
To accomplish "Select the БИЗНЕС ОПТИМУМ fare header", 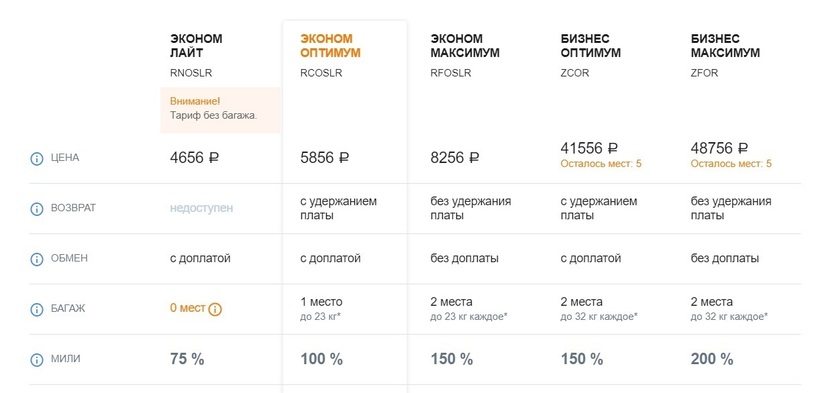I will 590,46.
